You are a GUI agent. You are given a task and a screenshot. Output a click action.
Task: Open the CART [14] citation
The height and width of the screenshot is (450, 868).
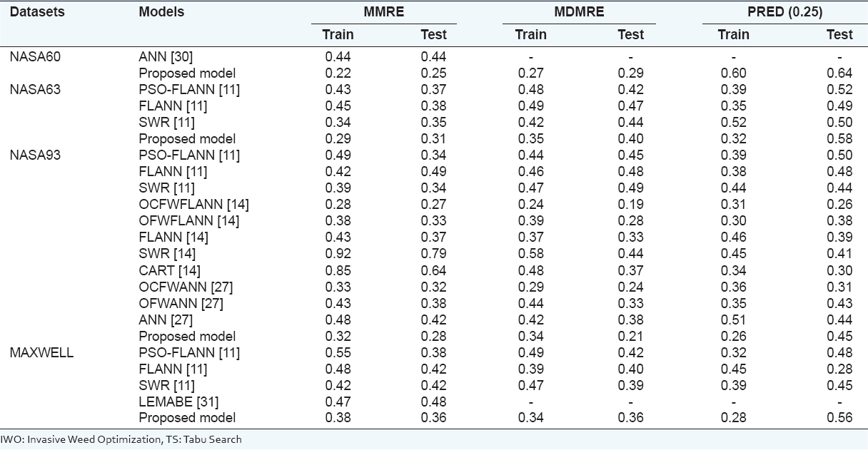point(169,270)
